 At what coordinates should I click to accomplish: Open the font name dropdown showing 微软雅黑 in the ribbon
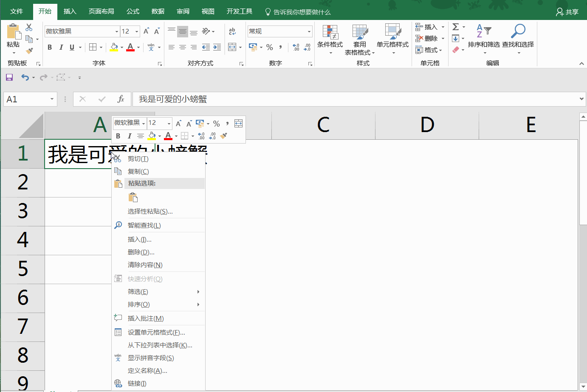[116, 31]
